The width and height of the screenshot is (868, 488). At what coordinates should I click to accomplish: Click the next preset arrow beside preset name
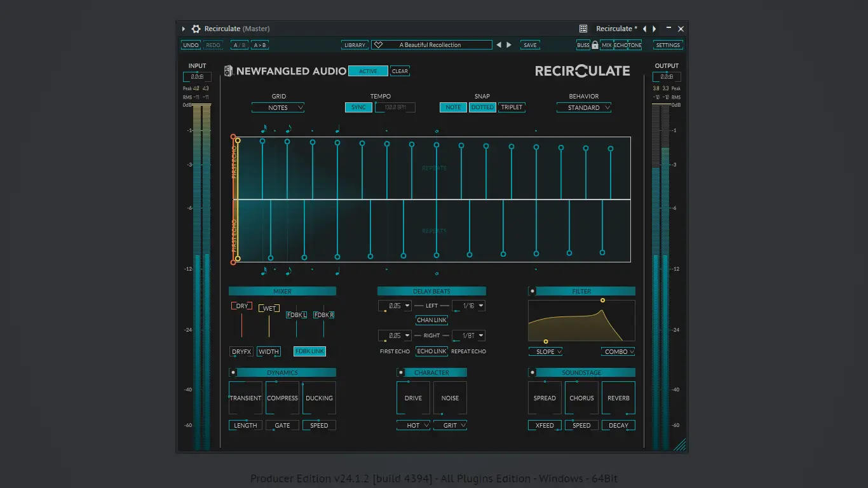[x=508, y=44]
